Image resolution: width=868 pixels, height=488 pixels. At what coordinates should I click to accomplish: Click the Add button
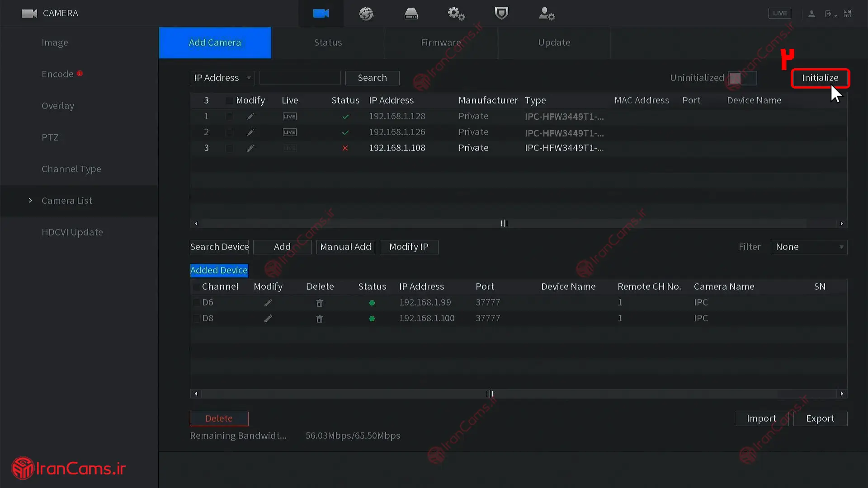click(283, 247)
